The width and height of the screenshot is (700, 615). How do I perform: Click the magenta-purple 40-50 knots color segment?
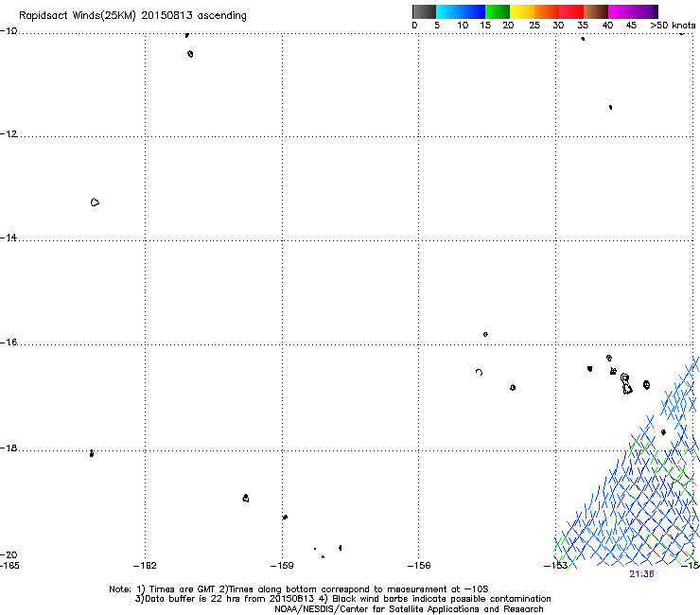tap(633, 11)
